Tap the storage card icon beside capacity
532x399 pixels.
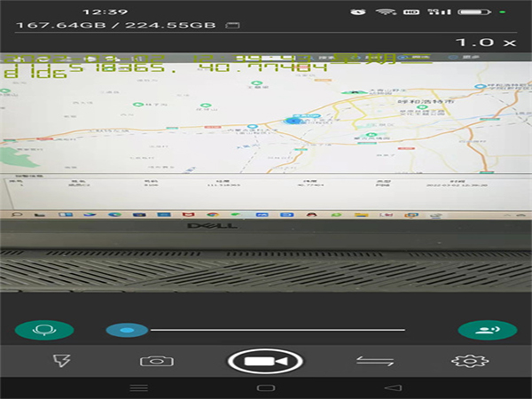pos(232,25)
